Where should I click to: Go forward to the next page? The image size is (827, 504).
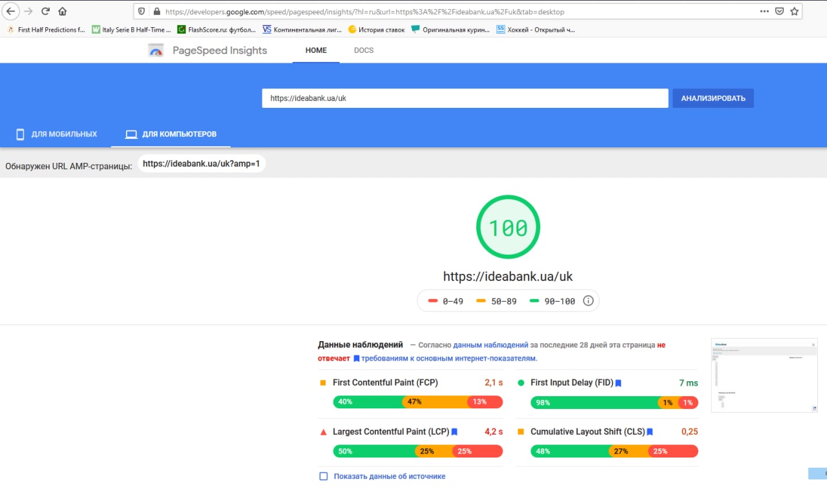tap(28, 11)
